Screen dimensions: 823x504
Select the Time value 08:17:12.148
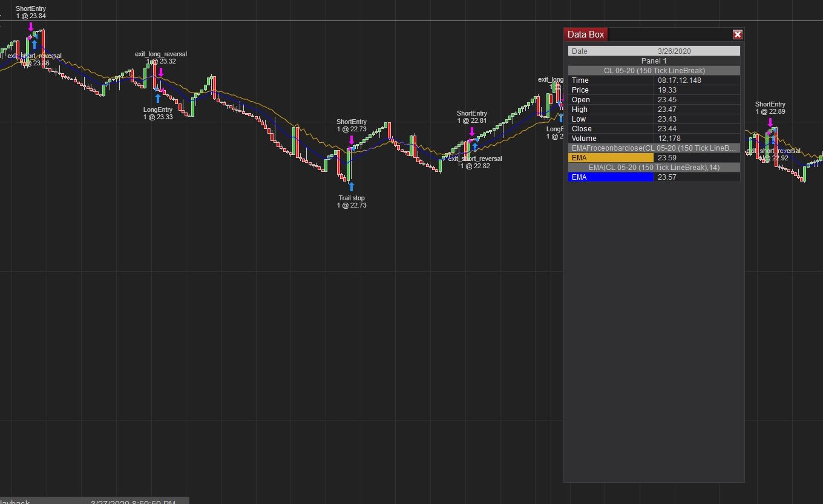point(680,80)
